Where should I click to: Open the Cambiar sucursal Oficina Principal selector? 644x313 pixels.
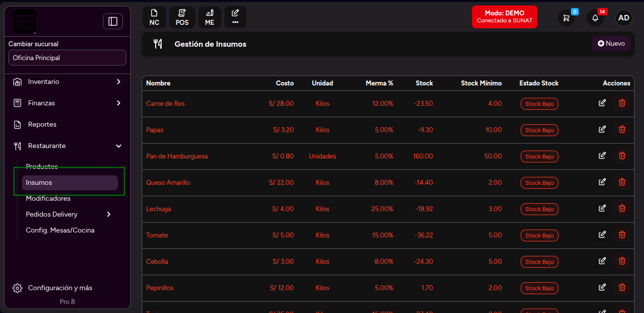coord(67,58)
